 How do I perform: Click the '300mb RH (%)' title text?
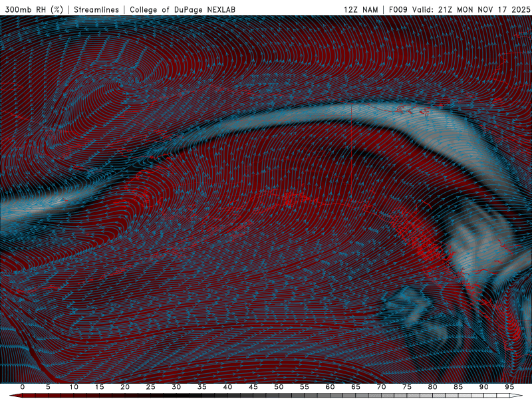(34, 9)
